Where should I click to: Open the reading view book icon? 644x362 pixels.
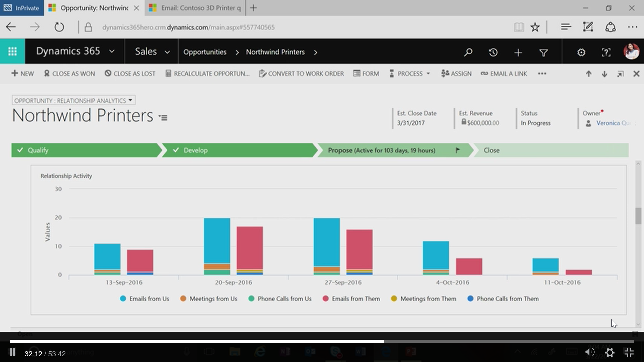(x=519, y=27)
